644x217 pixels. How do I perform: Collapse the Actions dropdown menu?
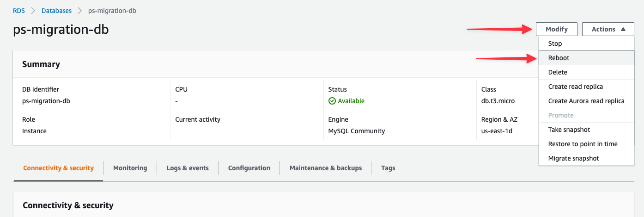tap(608, 29)
